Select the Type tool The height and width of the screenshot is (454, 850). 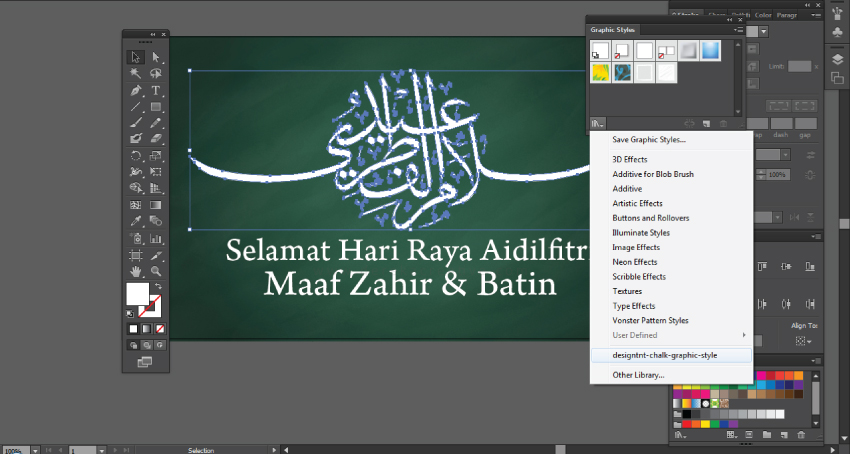coord(156,90)
